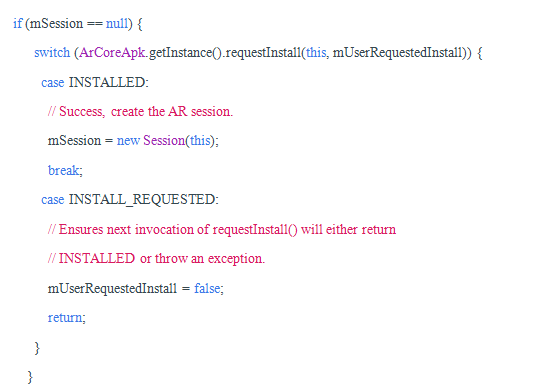
Task: Click the 'new' keyword before Session
Action: click(x=128, y=140)
